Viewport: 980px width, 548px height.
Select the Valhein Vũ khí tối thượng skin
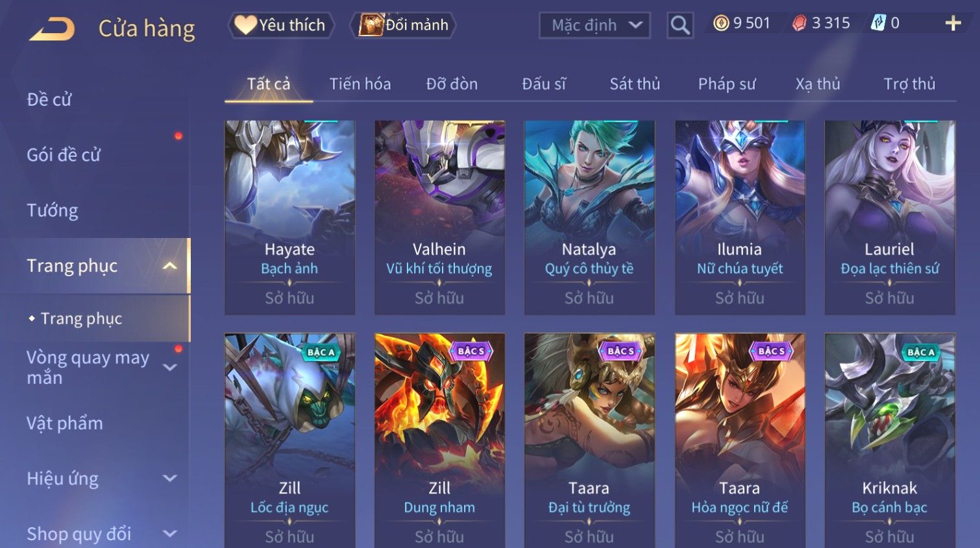[x=439, y=217]
